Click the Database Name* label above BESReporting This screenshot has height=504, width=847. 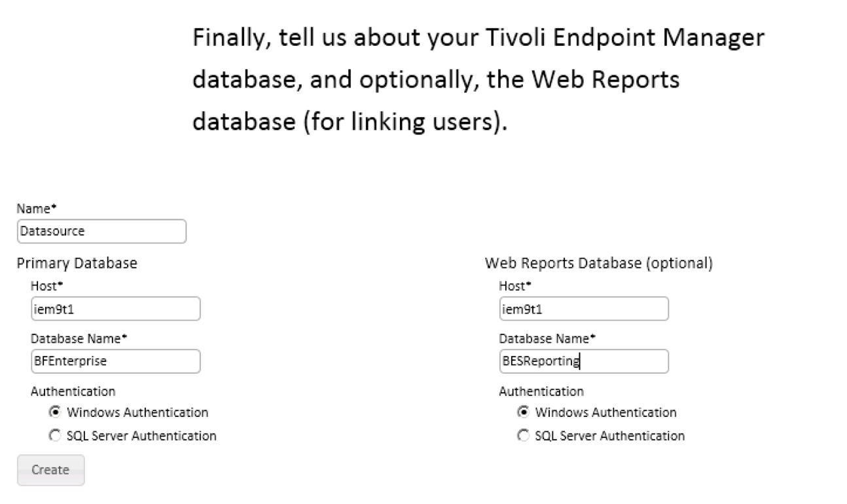(547, 339)
